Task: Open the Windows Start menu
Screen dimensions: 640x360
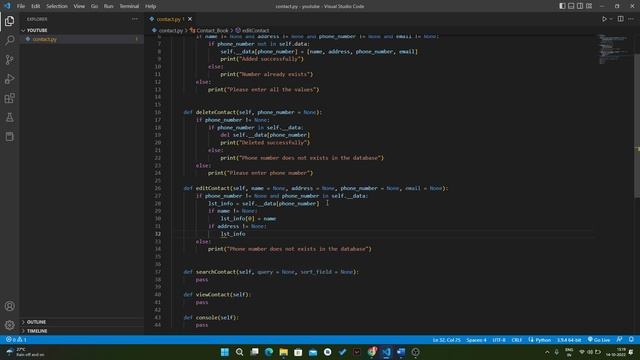Action: pyautogui.click(x=224, y=352)
